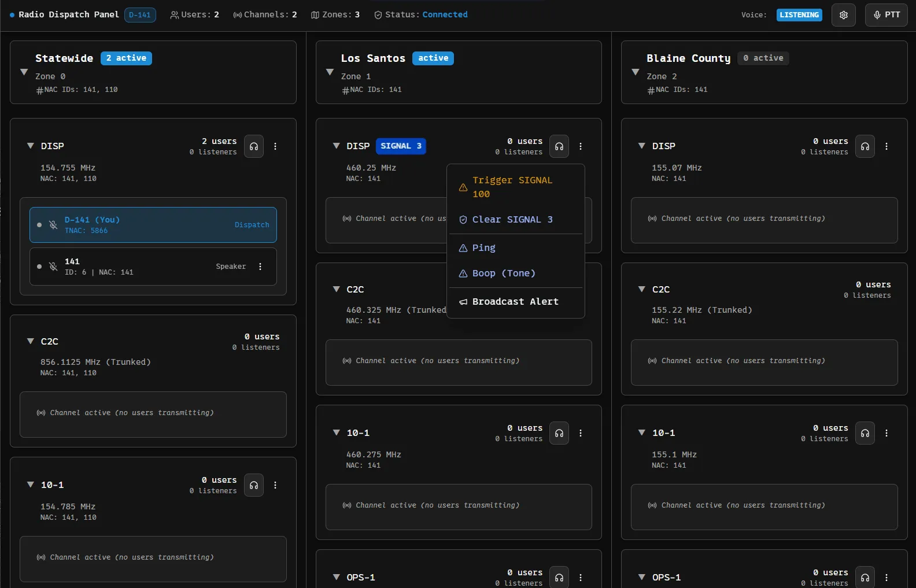The height and width of the screenshot is (588, 916).
Task: Open three-dot menu on Blaine County 10-1
Action: [x=886, y=433]
